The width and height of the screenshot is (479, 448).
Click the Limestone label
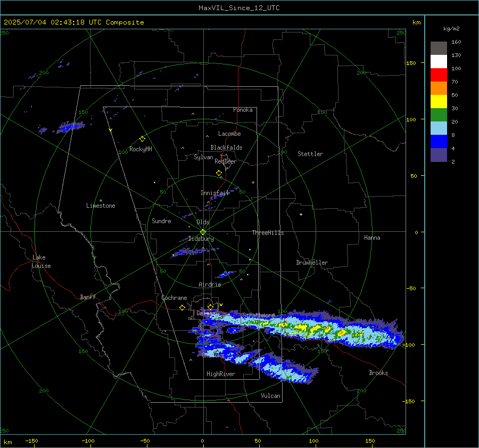pos(101,206)
